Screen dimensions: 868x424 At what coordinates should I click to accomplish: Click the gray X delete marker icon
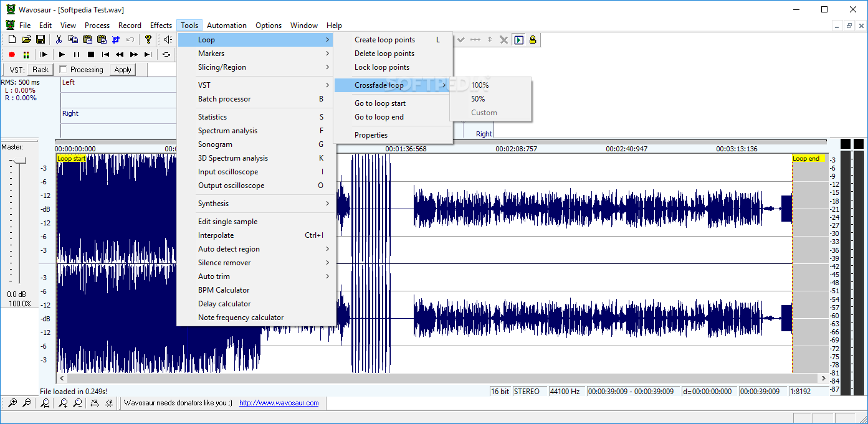tap(503, 39)
